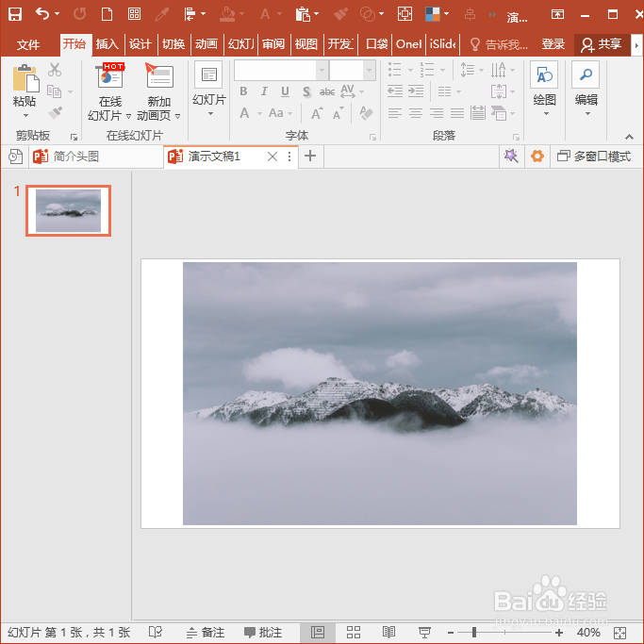Viewport: 644px width, 644px height.
Task: Click the Decrease indent icon
Action: (395, 91)
